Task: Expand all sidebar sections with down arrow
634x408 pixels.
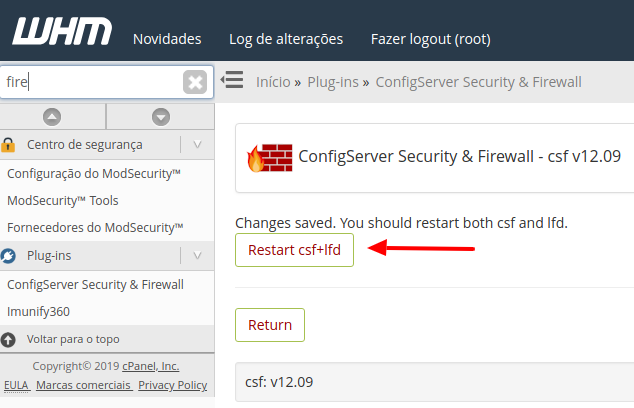Action: pos(160,116)
